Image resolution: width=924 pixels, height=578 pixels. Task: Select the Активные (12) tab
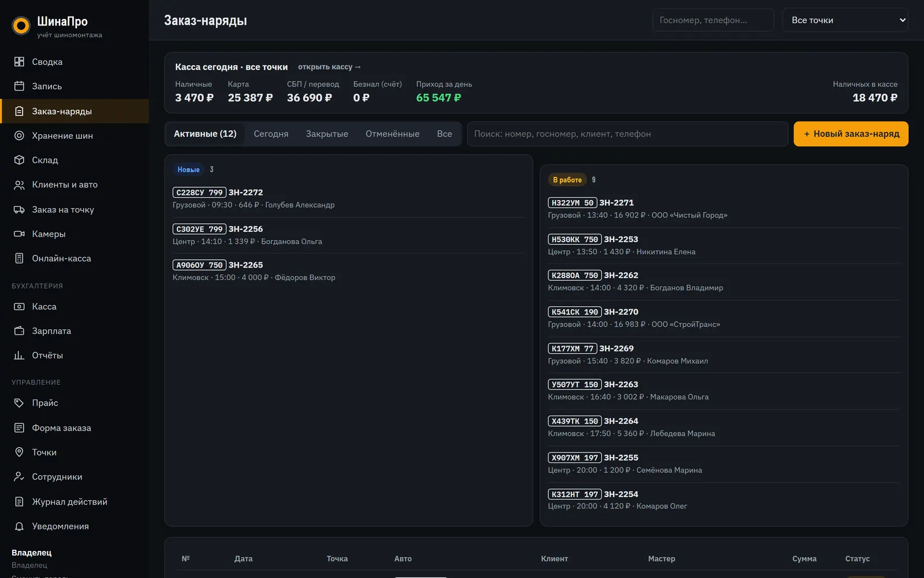pos(205,134)
